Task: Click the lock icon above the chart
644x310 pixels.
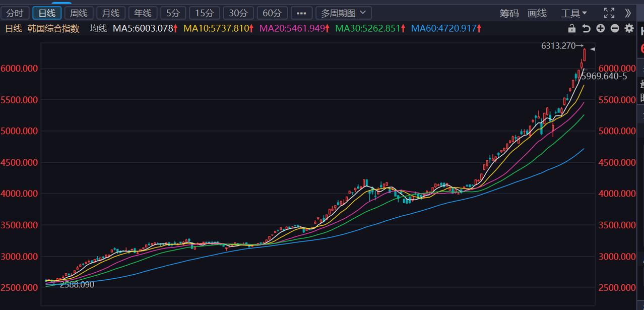Action: click(x=571, y=29)
